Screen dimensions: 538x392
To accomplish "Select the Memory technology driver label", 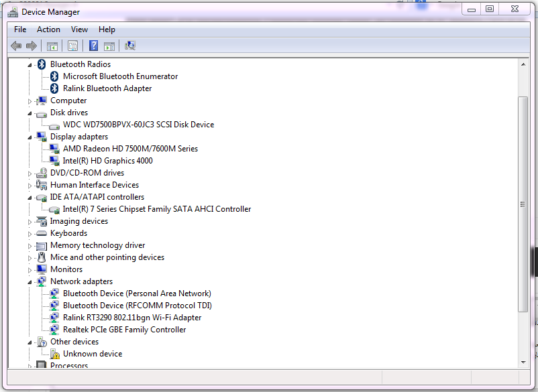I will pos(97,245).
